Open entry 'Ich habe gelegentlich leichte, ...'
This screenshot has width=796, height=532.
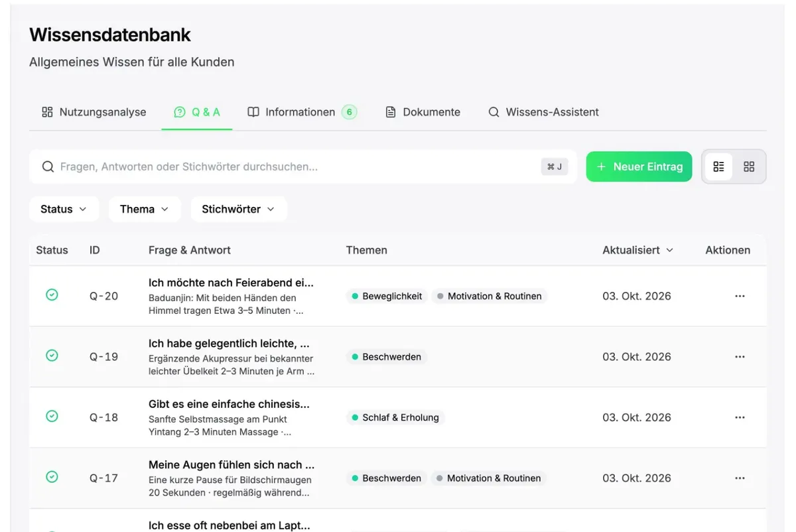coord(229,344)
